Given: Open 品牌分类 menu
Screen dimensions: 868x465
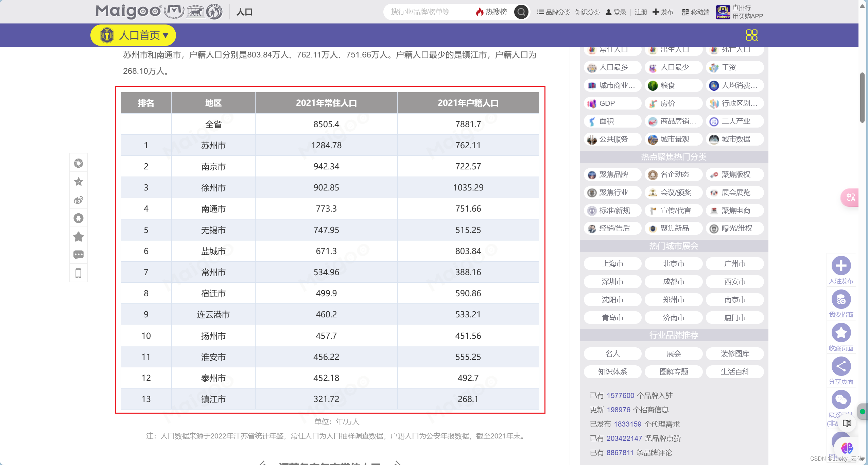Looking at the screenshot, I should [554, 12].
